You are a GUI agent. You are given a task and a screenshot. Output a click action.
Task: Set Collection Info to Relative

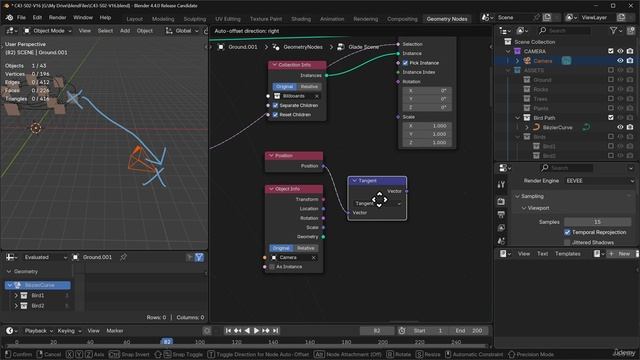tap(309, 87)
